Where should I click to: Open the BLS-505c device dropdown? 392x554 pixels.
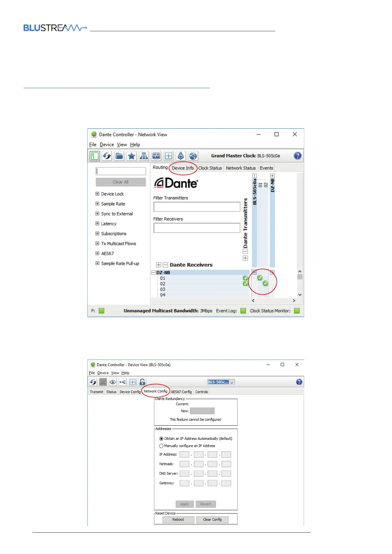221,382
